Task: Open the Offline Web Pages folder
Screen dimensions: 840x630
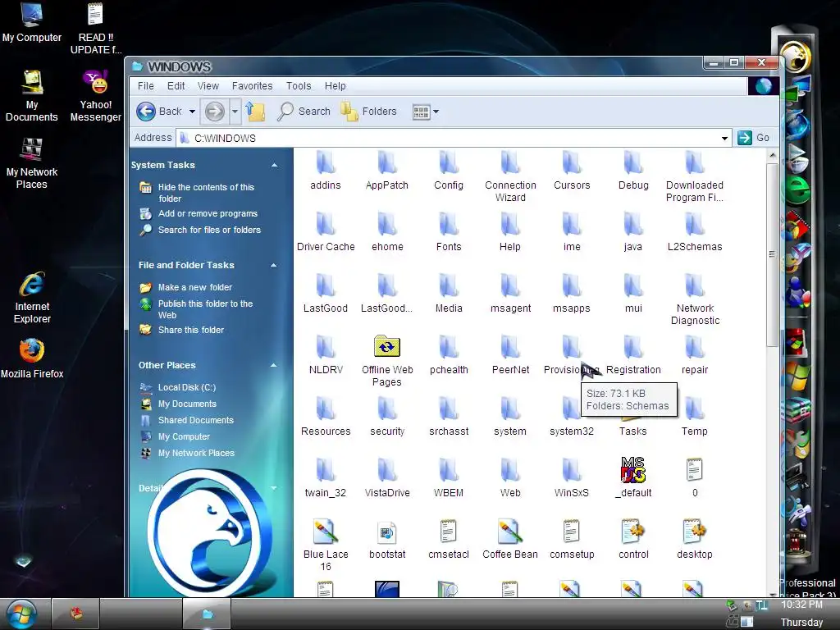Action: pos(387,360)
